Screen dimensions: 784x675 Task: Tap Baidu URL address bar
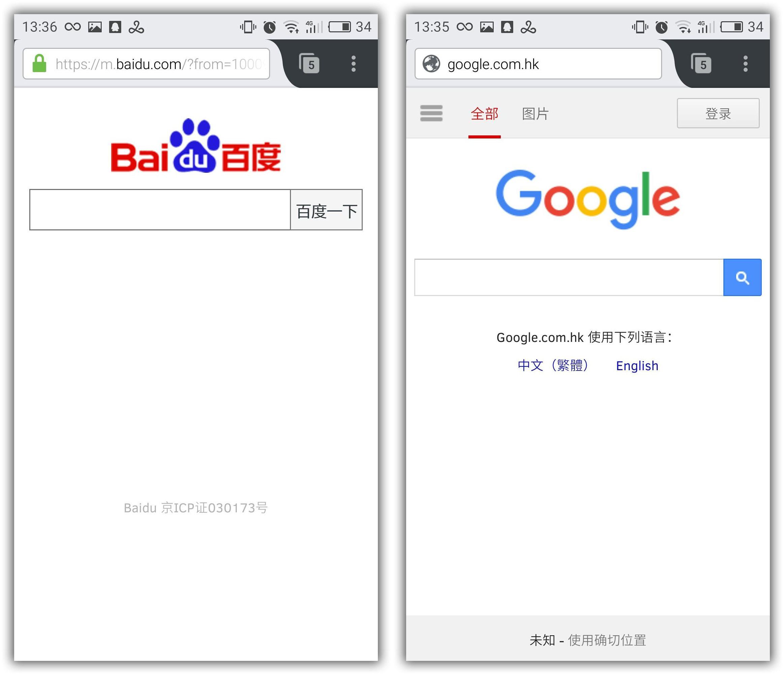pyautogui.click(x=149, y=64)
